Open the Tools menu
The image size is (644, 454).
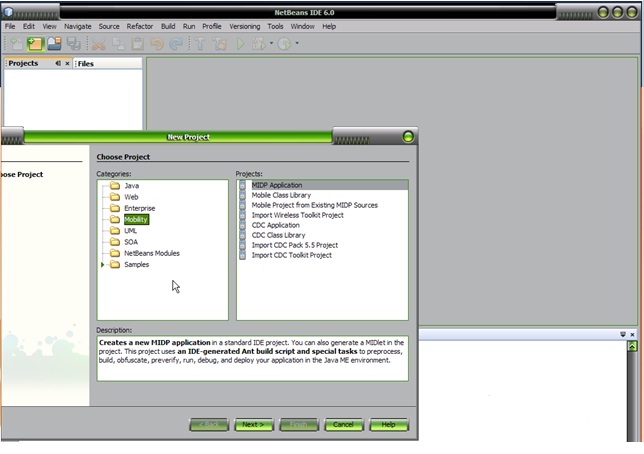click(x=275, y=26)
